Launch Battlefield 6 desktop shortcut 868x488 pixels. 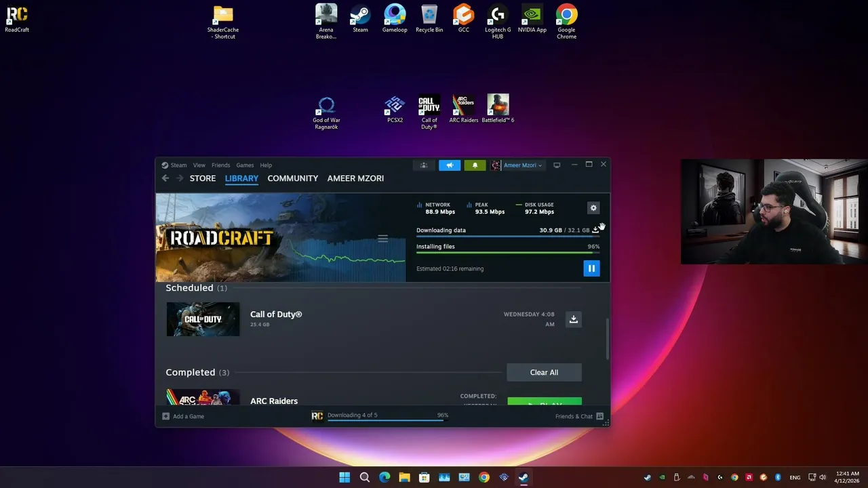[498, 109]
